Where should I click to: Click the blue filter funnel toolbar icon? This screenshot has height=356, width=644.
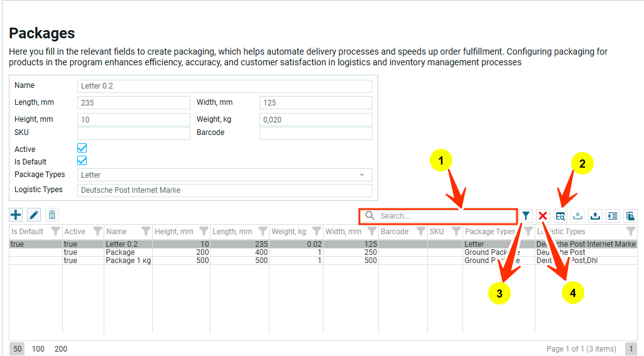(x=526, y=216)
